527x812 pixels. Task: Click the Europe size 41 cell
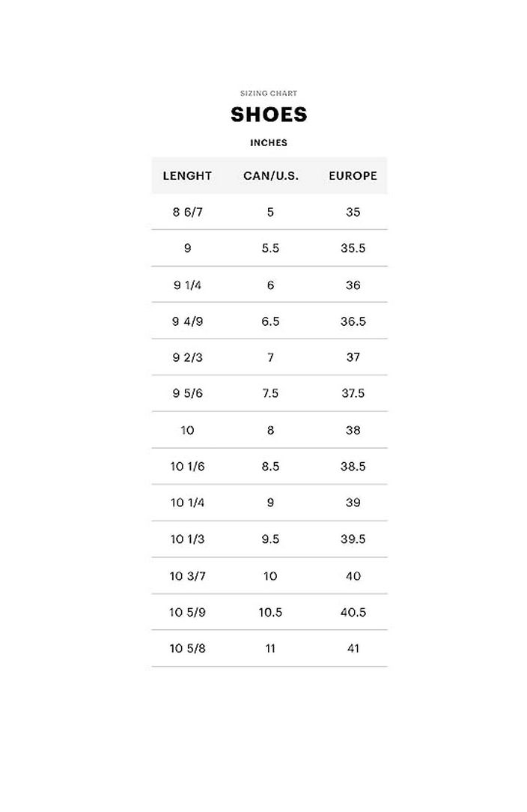coord(353,648)
